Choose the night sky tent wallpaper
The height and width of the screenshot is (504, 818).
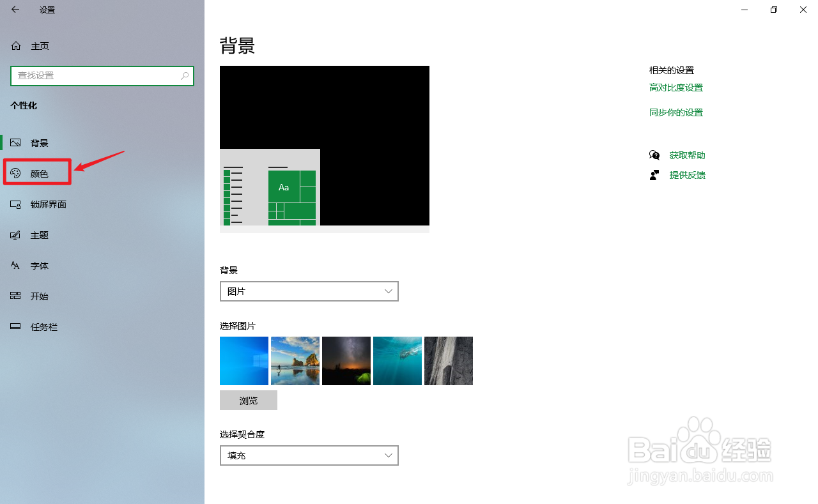[x=346, y=361]
